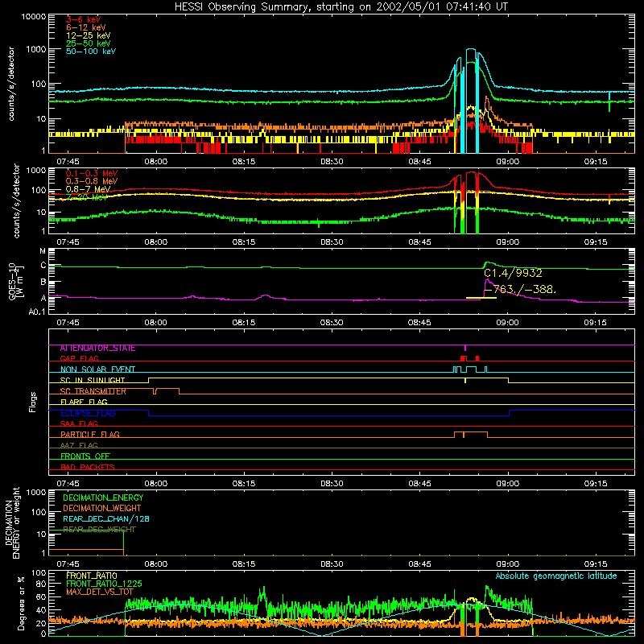Viewport: 644px width, 644px height.
Task: Click the NON_SOLAR_EVENT flag label
Action: click(x=97, y=369)
